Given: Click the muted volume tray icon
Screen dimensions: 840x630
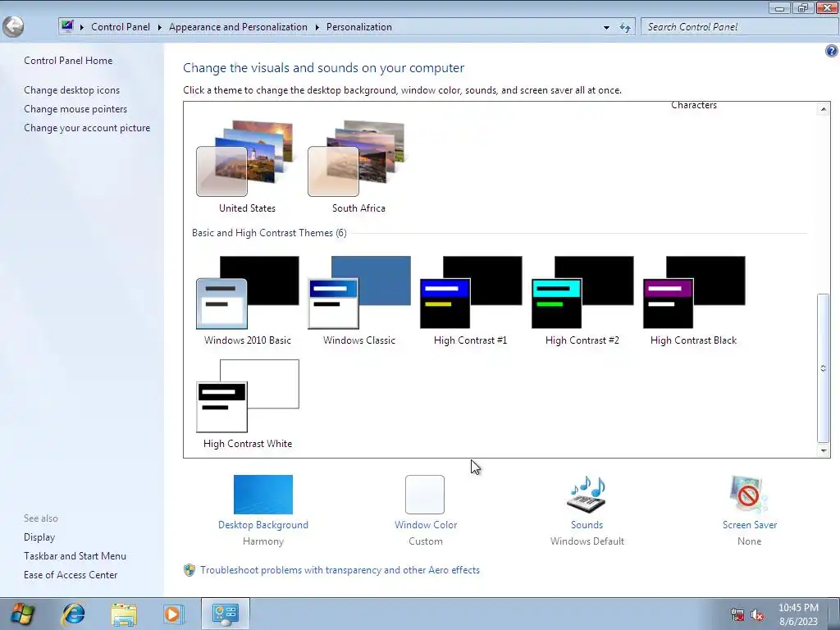Looking at the screenshot, I should [x=757, y=615].
